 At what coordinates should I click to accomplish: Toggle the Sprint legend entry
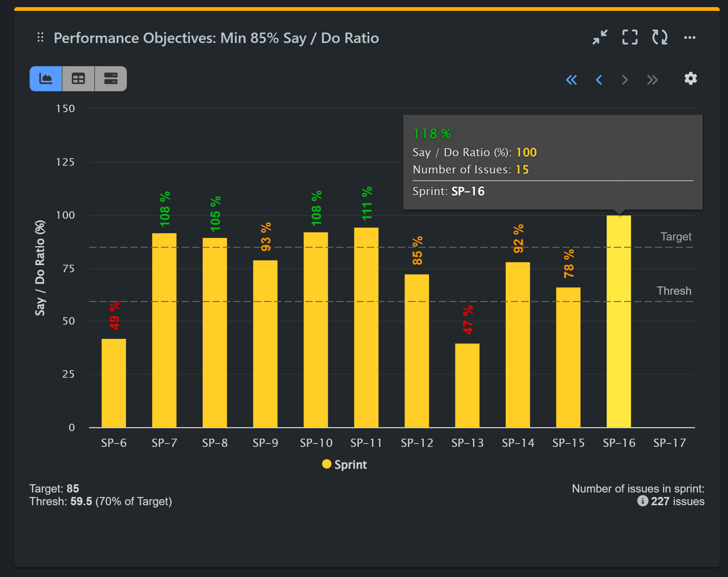click(x=344, y=464)
